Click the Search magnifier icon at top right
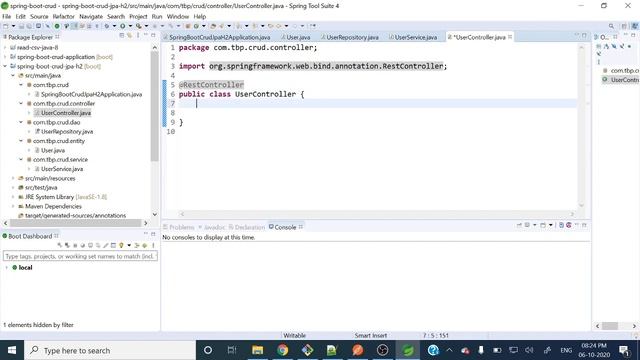The width and height of the screenshot is (640, 360). (611, 26)
